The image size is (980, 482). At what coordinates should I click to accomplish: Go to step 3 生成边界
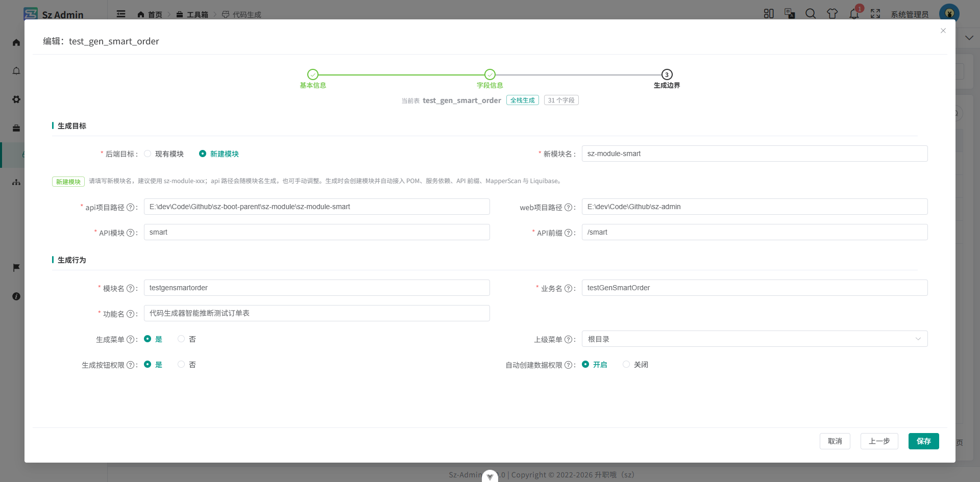click(667, 79)
